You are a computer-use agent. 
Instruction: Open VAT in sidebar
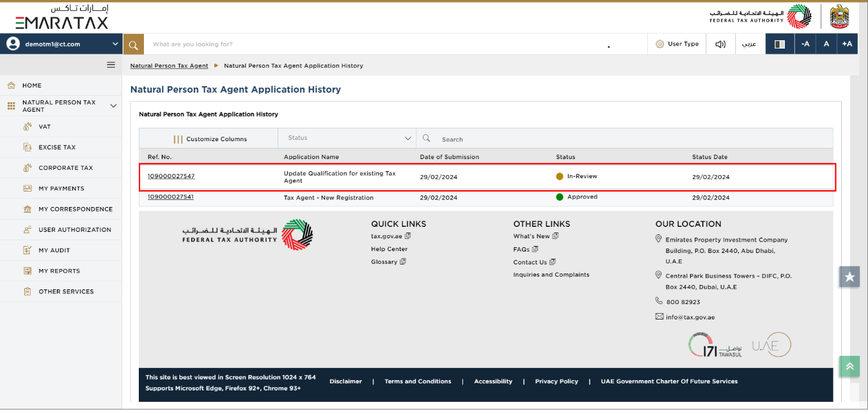[x=45, y=126]
